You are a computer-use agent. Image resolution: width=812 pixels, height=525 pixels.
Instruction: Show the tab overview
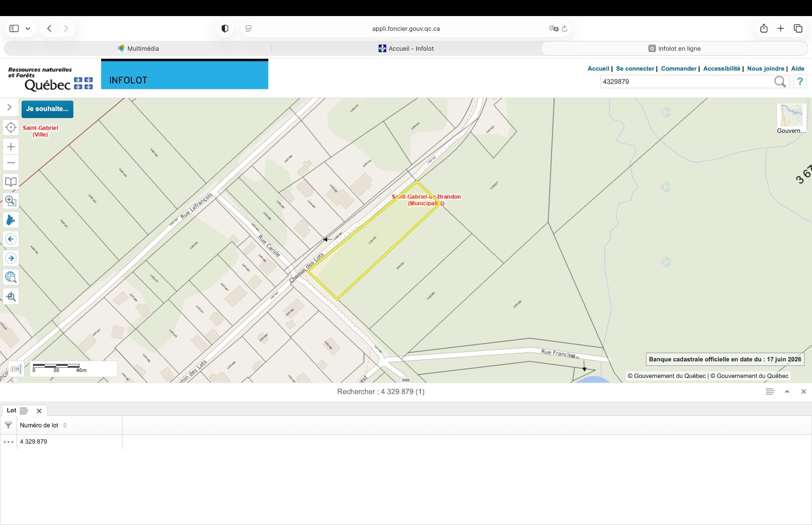click(798, 28)
